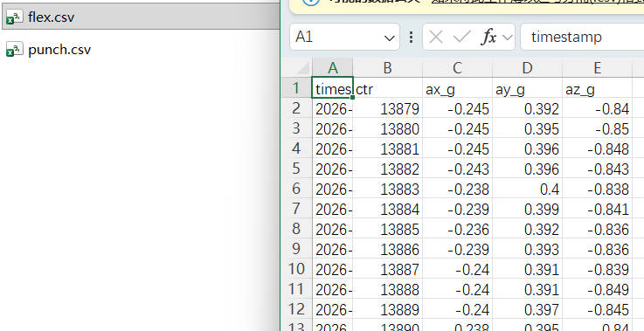This screenshot has width=644, height=331.
Task: Click cell E12 with value -0.845
Action: [x=597, y=310]
